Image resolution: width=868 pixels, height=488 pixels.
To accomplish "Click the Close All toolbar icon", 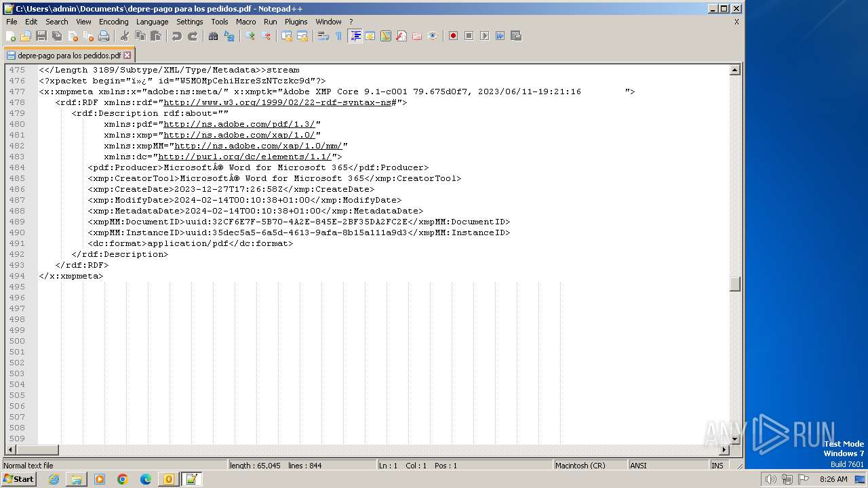I will pyautogui.click(x=88, y=36).
